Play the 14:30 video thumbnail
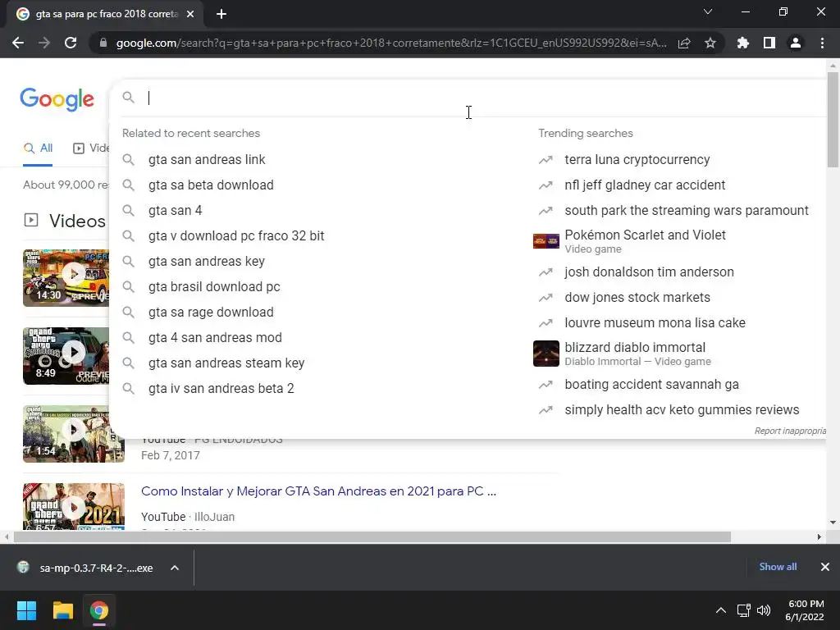Image resolution: width=840 pixels, height=630 pixels. [x=66, y=277]
